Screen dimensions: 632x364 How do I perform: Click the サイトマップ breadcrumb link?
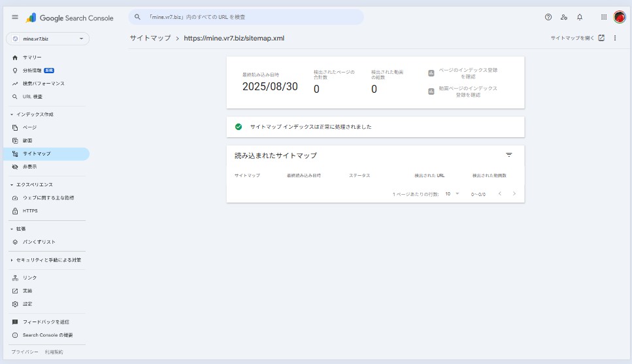coord(150,39)
